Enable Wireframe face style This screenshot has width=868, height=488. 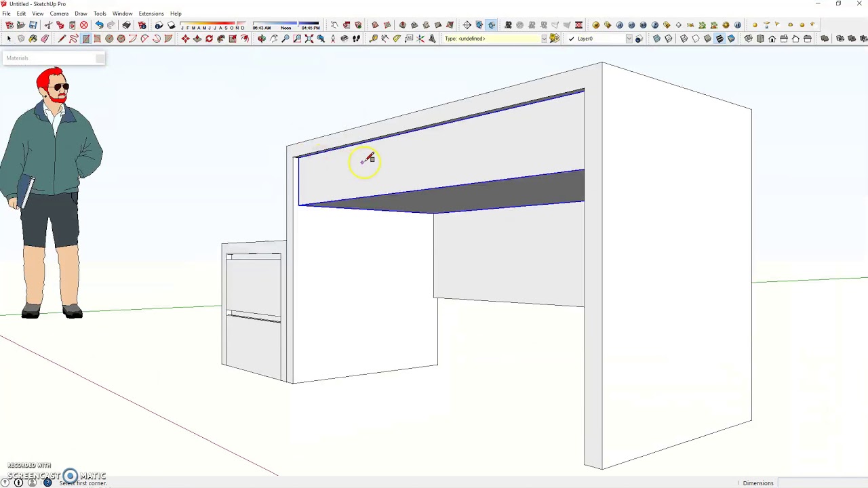[684, 39]
